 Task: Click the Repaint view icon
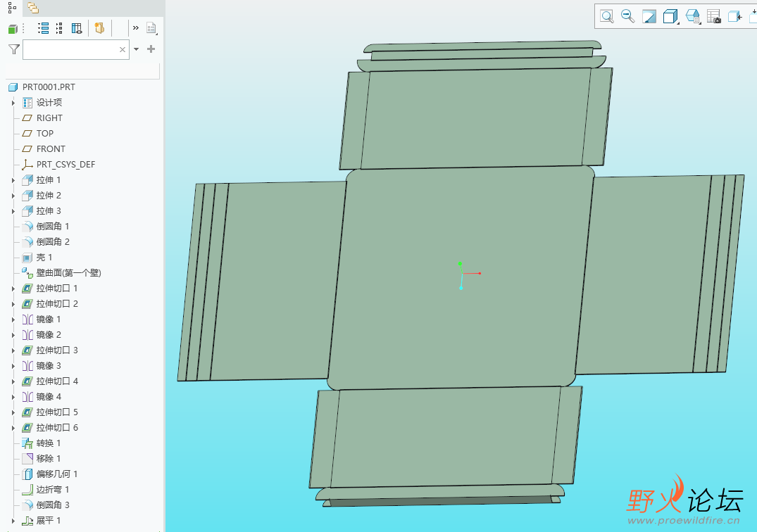[649, 16]
